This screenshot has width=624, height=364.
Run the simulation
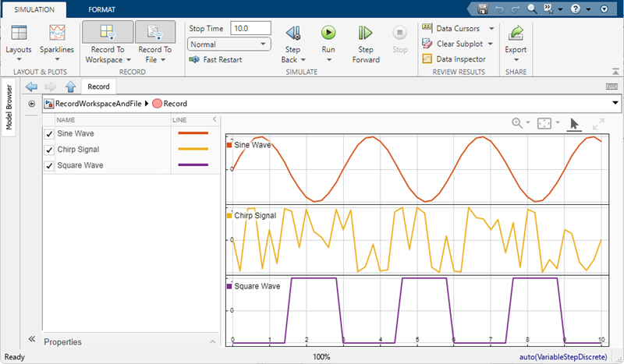328,33
